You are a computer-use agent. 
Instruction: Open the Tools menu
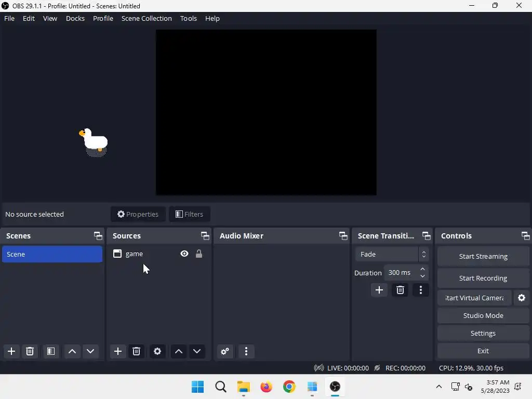point(189,18)
